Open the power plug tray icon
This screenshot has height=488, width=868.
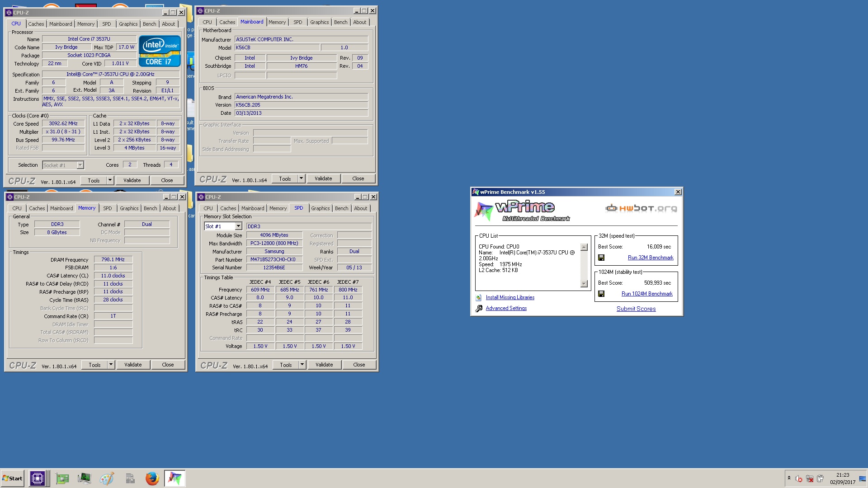pyautogui.click(x=820, y=479)
